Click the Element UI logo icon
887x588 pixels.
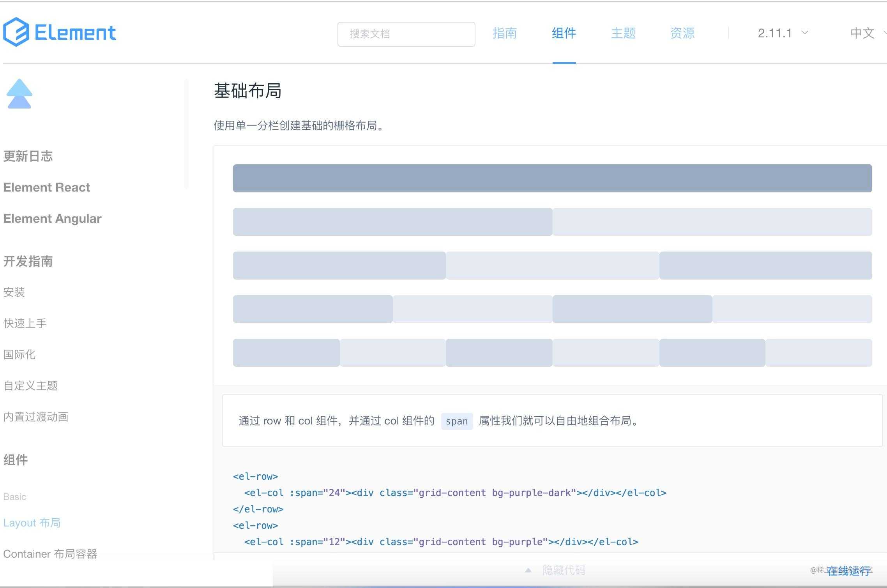point(18,32)
